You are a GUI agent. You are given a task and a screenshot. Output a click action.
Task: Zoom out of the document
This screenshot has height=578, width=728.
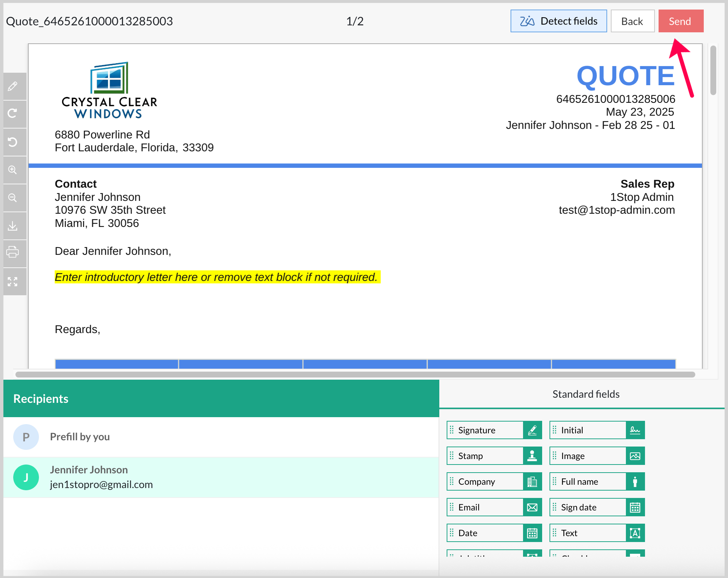13,198
